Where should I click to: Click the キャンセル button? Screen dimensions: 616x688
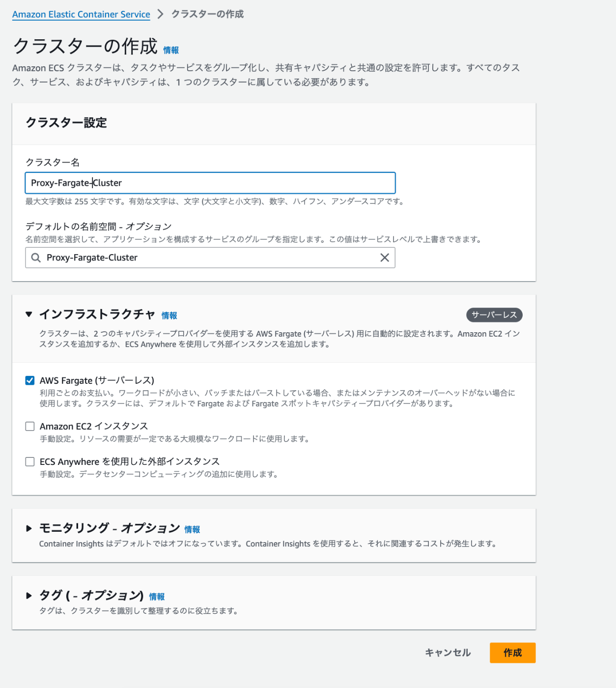448,653
